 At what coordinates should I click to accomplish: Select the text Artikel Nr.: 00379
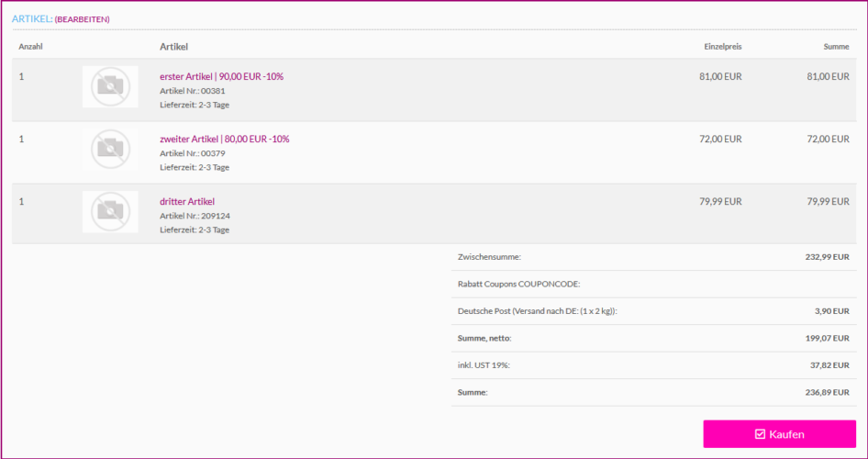coord(192,153)
